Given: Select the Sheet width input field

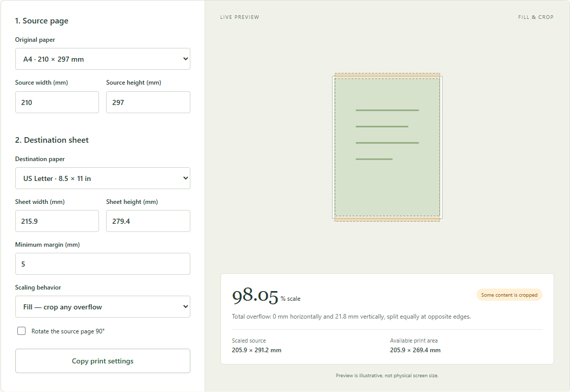Looking at the screenshot, I should coord(57,221).
